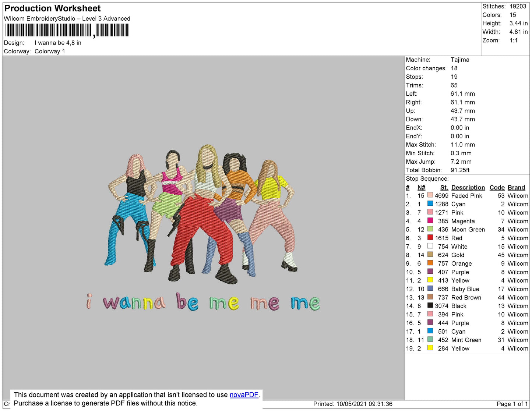Screen dimensions: 532x411
Task: Click the Faded Pink color swatch
Action: tap(430, 195)
